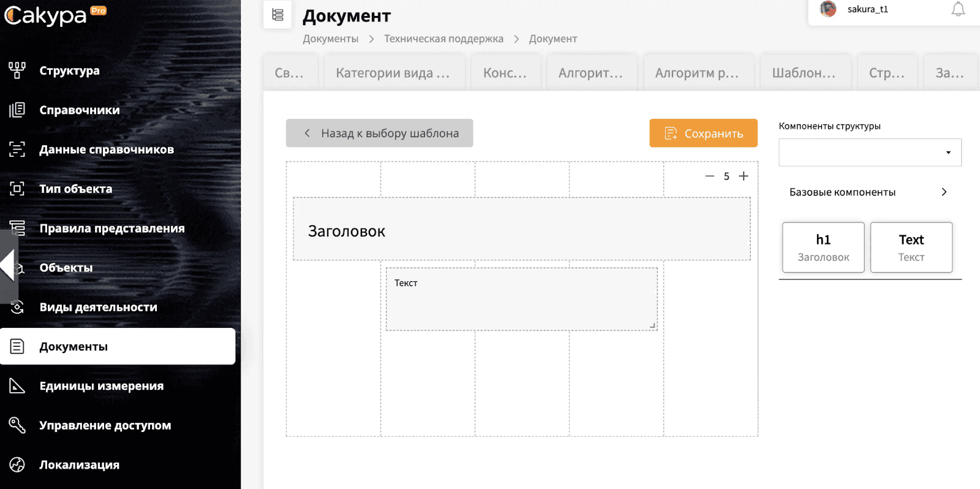The width and height of the screenshot is (980, 489).
Task: Open the Компоненты структуры dropdown
Action: (870, 153)
